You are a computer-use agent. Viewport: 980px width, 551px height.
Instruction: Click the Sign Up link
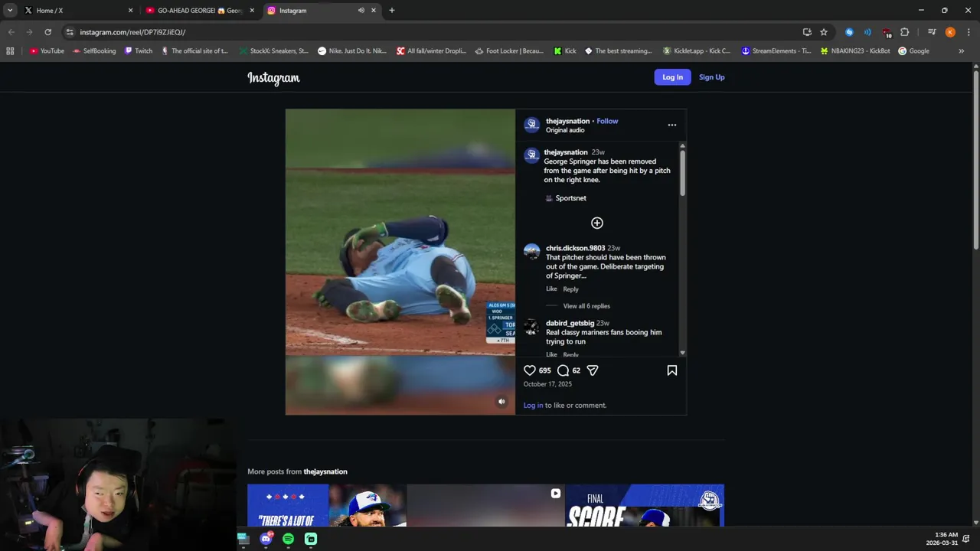[711, 77]
